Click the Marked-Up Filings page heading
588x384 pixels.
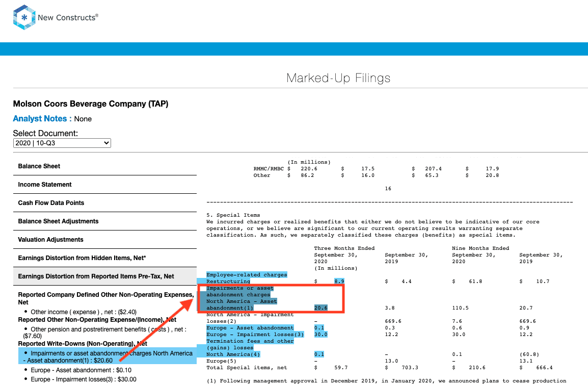pyautogui.click(x=338, y=78)
